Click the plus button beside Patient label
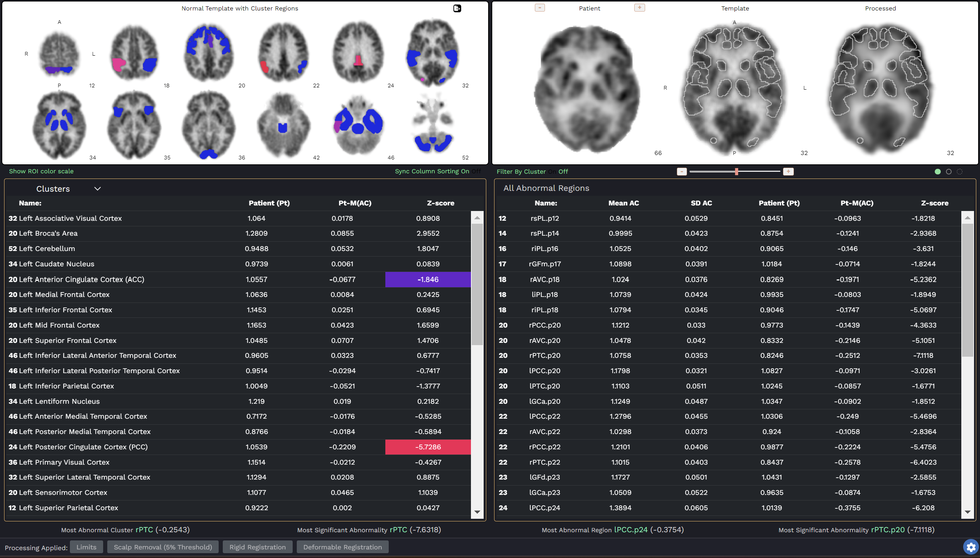The image size is (980, 558). point(640,8)
